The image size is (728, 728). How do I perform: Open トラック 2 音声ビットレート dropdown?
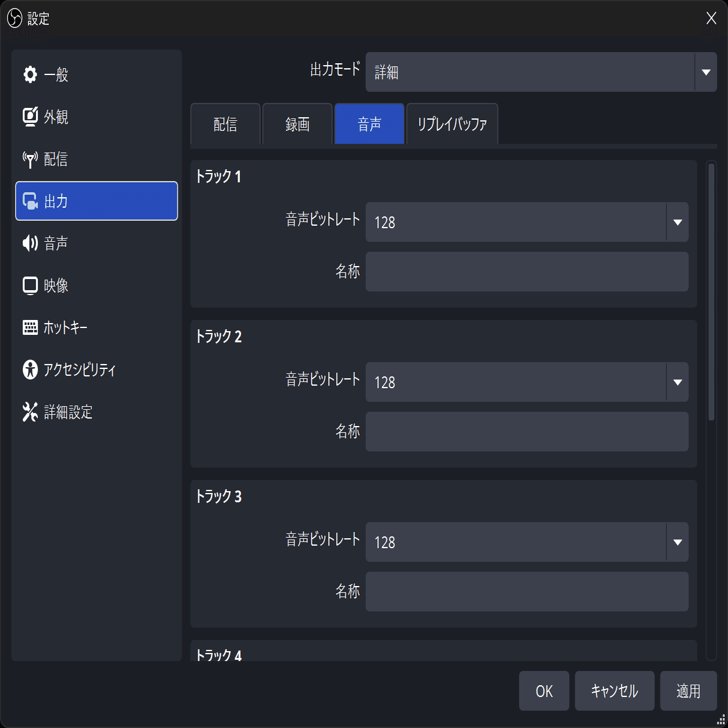point(677,382)
